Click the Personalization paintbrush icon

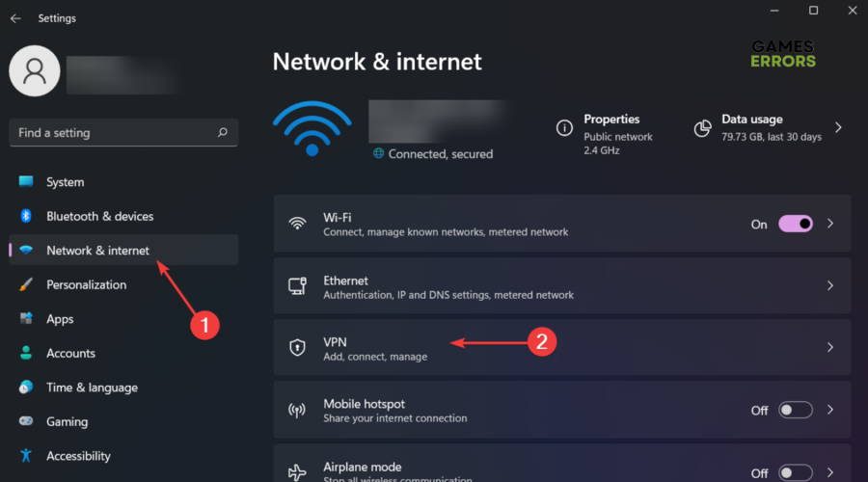[26, 284]
